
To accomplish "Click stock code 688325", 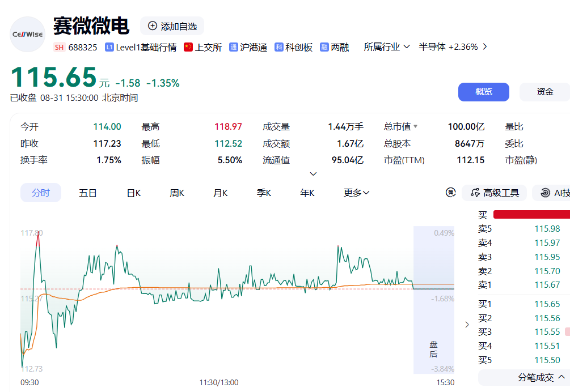I will coord(83,48).
